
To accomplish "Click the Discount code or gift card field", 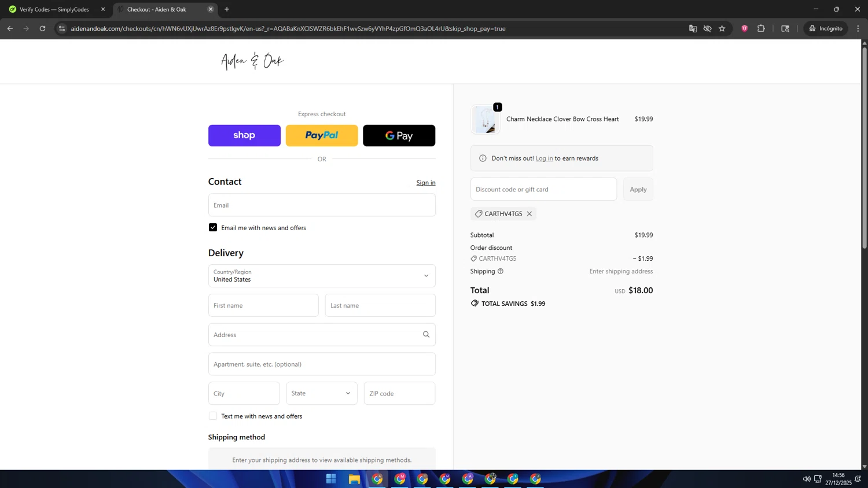I will 543,189.
